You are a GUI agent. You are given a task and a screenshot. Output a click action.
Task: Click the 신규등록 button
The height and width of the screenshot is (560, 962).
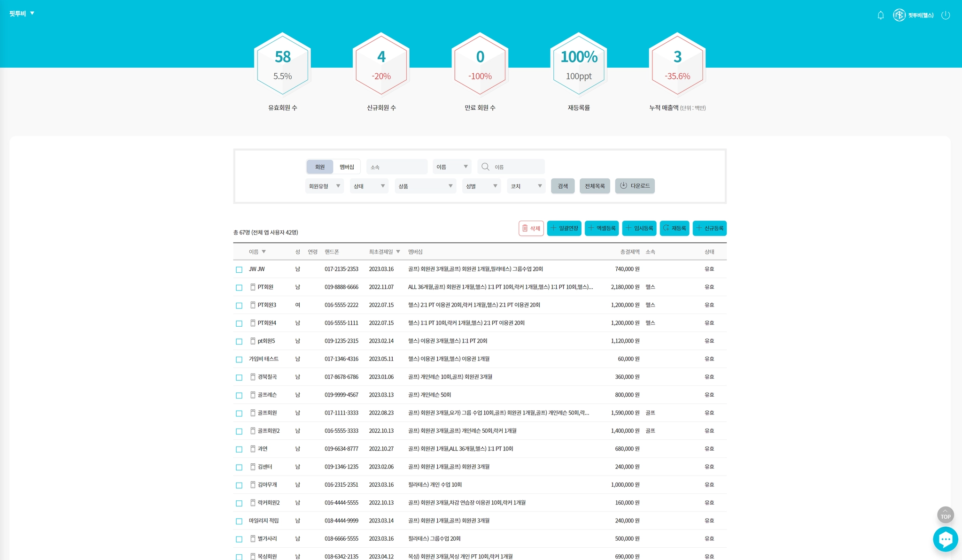(709, 228)
